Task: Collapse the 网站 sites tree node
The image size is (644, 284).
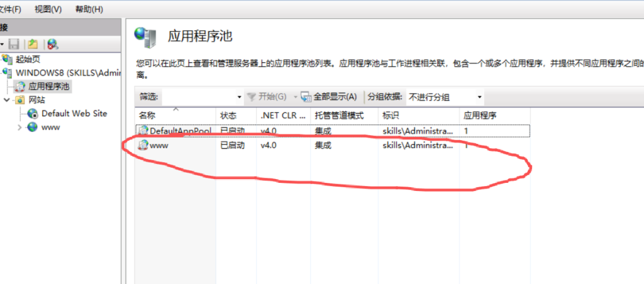Action: [x=7, y=100]
